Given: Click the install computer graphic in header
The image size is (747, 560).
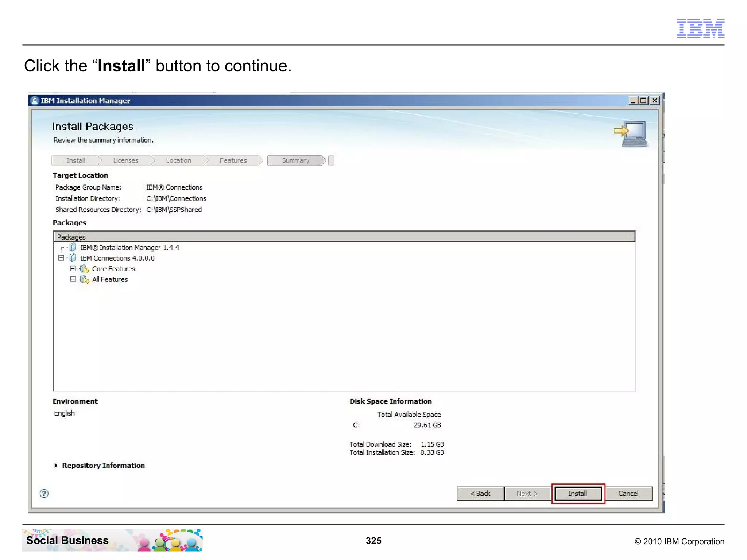Looking at the screenshot, I should click(x=631, y=134).
